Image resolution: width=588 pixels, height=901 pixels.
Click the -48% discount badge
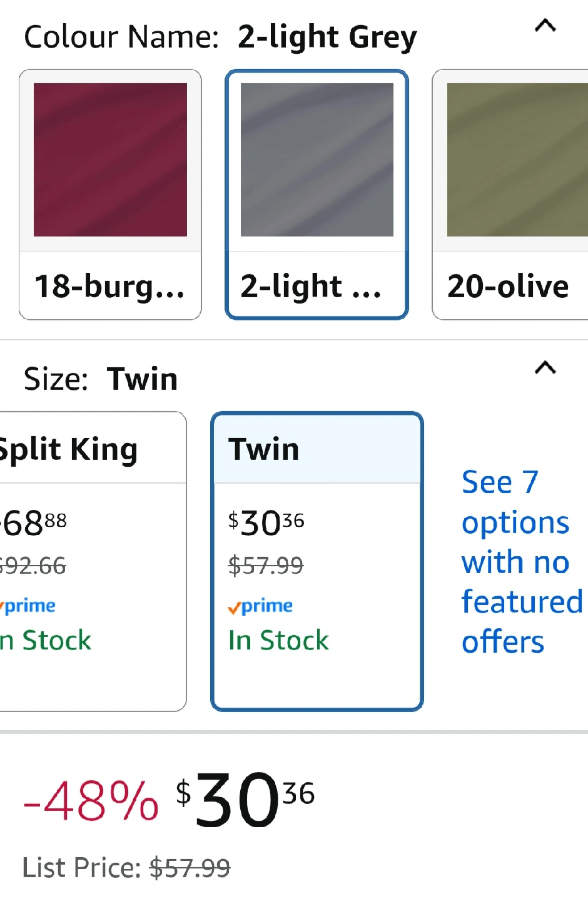91,801
